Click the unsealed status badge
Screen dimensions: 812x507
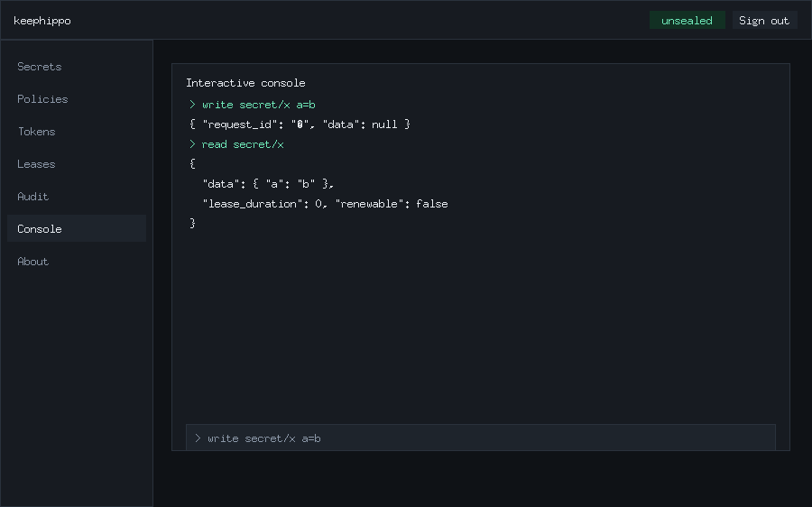pos(687,20)
